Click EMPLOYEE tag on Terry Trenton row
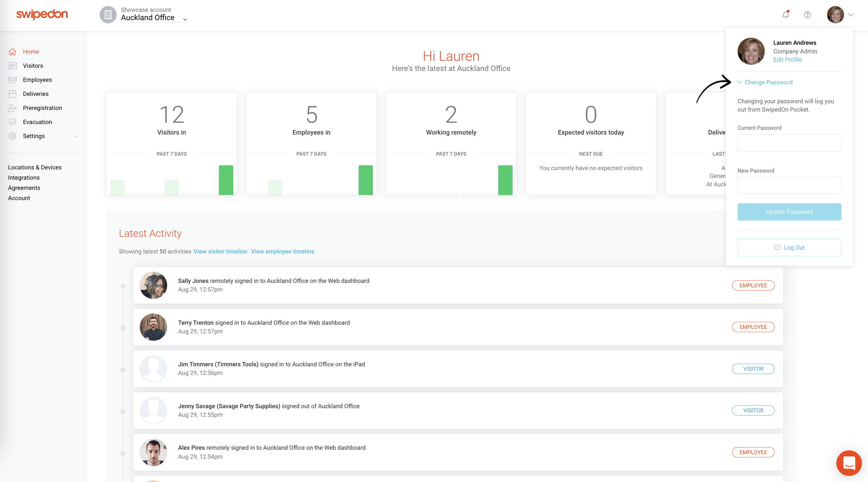 pos(753,327)
